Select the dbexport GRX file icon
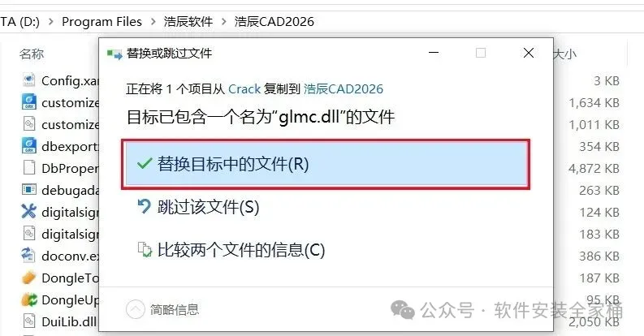This screenshot has width=644, height=336. click(x=28, y=146)
